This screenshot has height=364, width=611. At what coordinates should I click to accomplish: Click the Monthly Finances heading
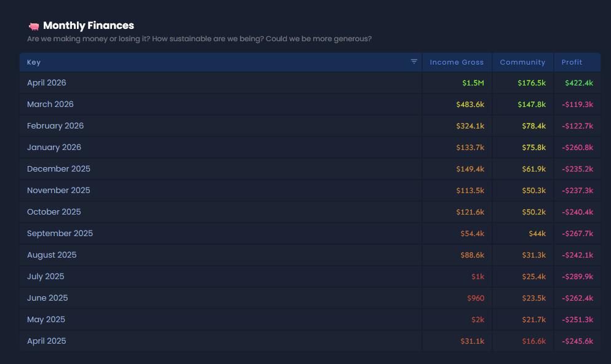[x=89, y=26]
